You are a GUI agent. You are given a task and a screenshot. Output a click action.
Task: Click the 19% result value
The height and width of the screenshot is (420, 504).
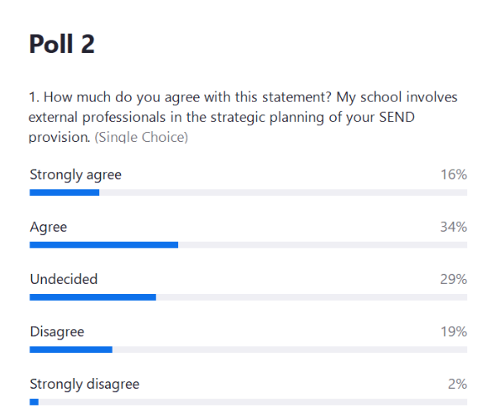(454, 332)
